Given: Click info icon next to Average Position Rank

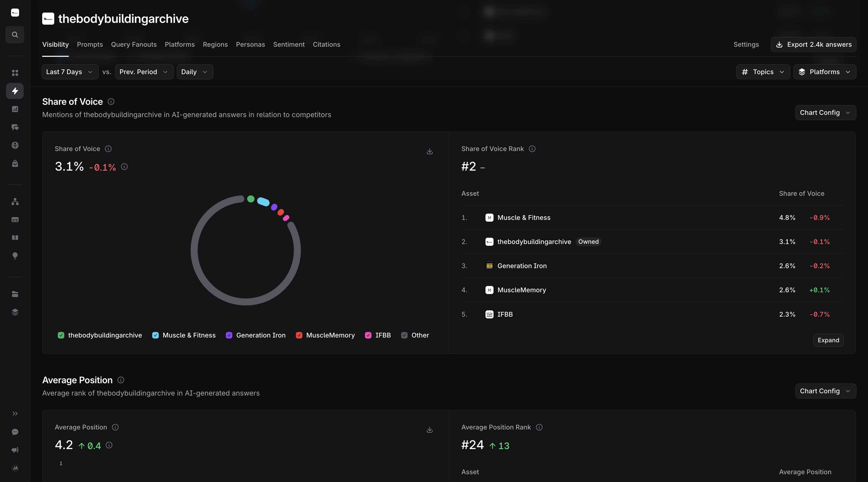Looking at the screenshot, I should click(539, 427).
